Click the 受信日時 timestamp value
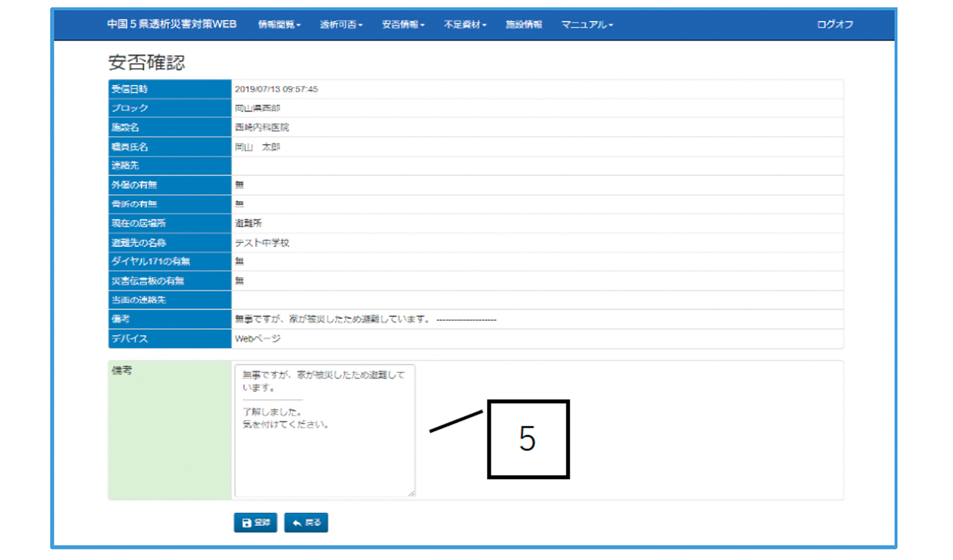The height and width of the screenshot is (560, 953). (x=276, y=89)
